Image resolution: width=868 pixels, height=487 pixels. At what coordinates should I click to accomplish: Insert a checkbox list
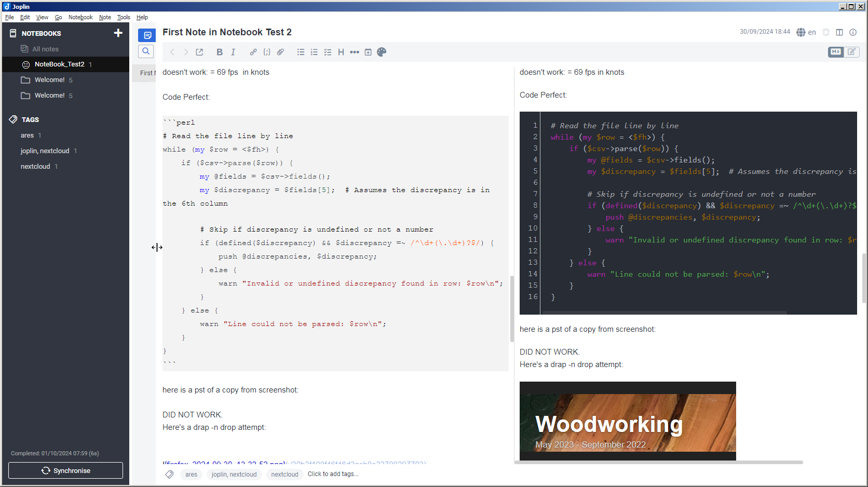tap(328, 52)
